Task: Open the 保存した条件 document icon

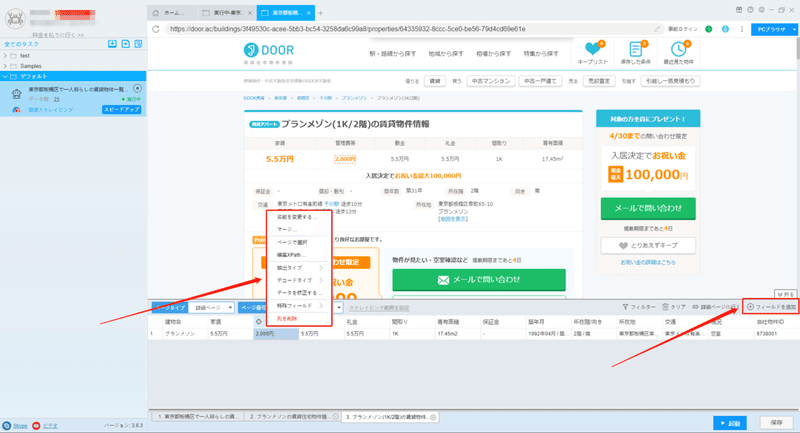Action: [636, 49]
